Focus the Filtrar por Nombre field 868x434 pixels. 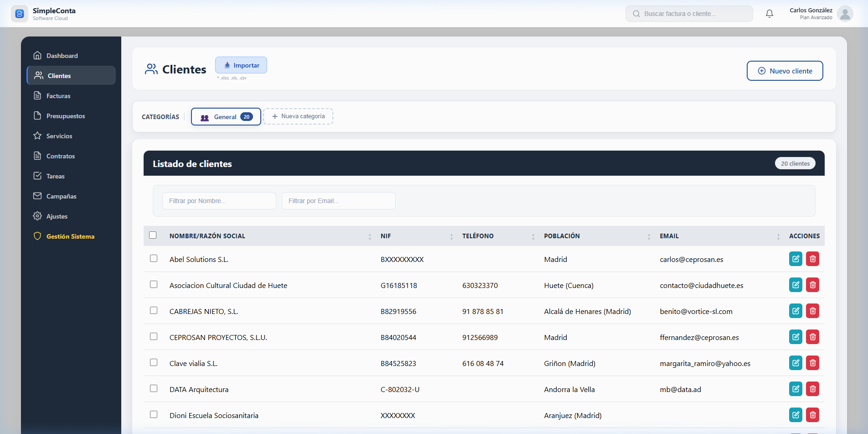coord(219,201)
